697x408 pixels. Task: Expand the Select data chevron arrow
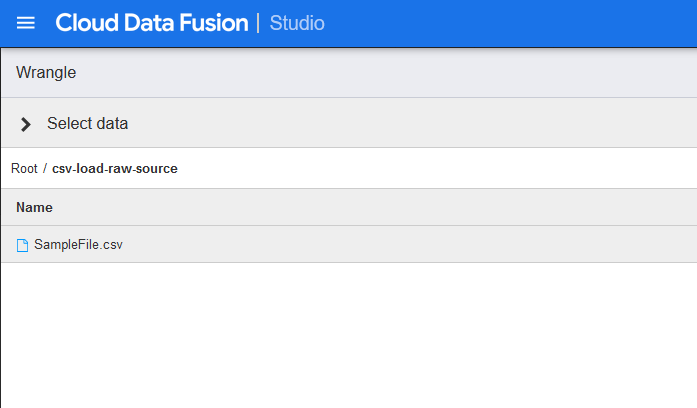click(26, 124)
